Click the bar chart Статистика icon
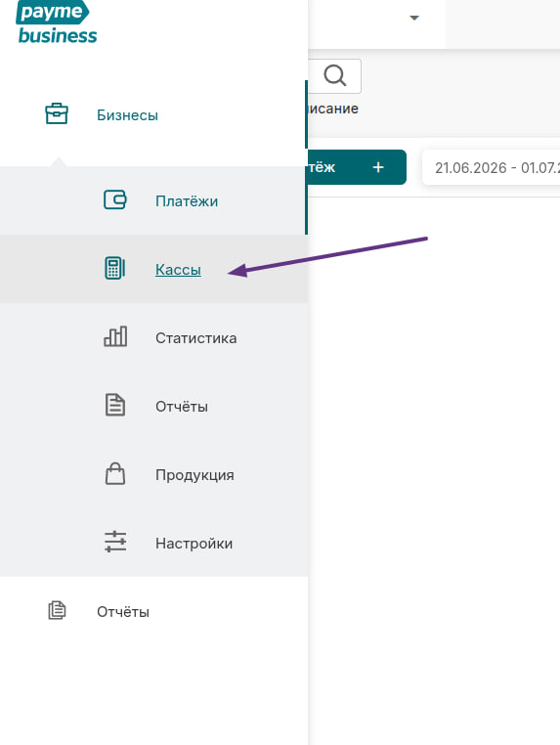Screen dimensions: 560x745 [x=115, y=336]
